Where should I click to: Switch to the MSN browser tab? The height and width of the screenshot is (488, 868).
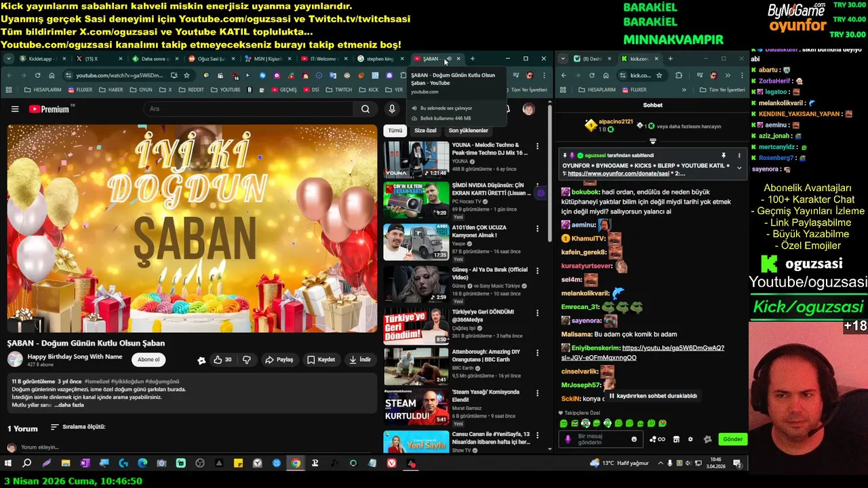(268, 59)
